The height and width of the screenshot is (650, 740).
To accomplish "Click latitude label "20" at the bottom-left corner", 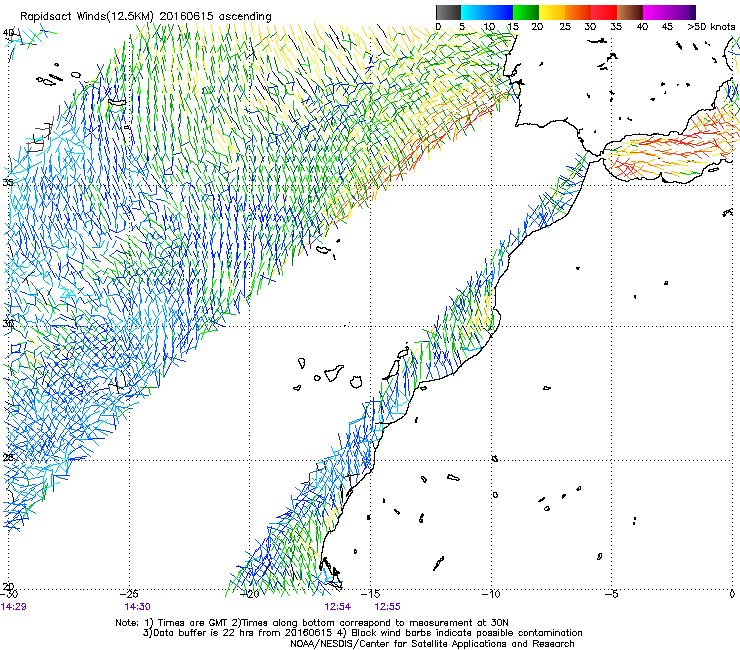I will point(8,587).
